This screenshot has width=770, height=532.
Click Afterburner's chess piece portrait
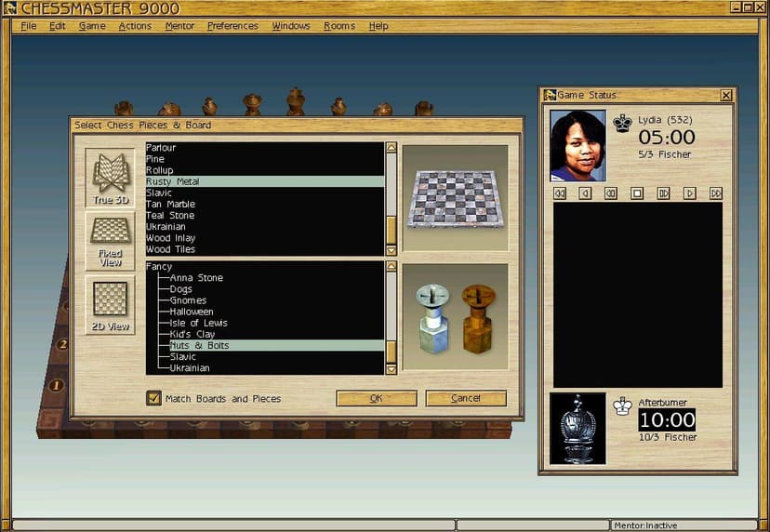pyautogui.click(x=578, y=429)
